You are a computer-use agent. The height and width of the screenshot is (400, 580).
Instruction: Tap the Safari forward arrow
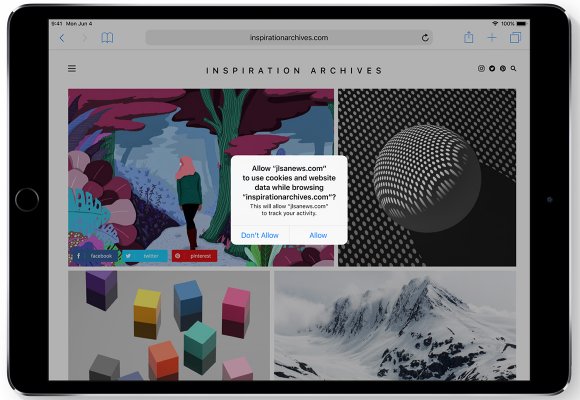coord(85,38)
